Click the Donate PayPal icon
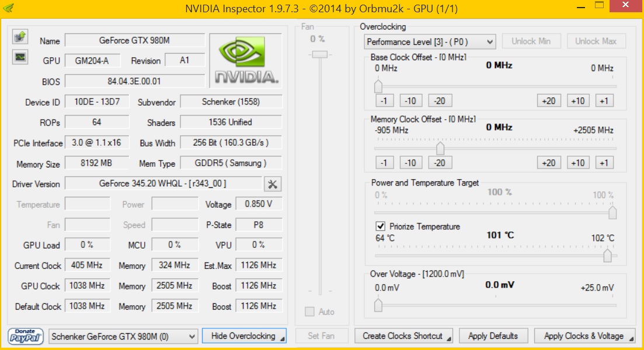 coord(26,337)
